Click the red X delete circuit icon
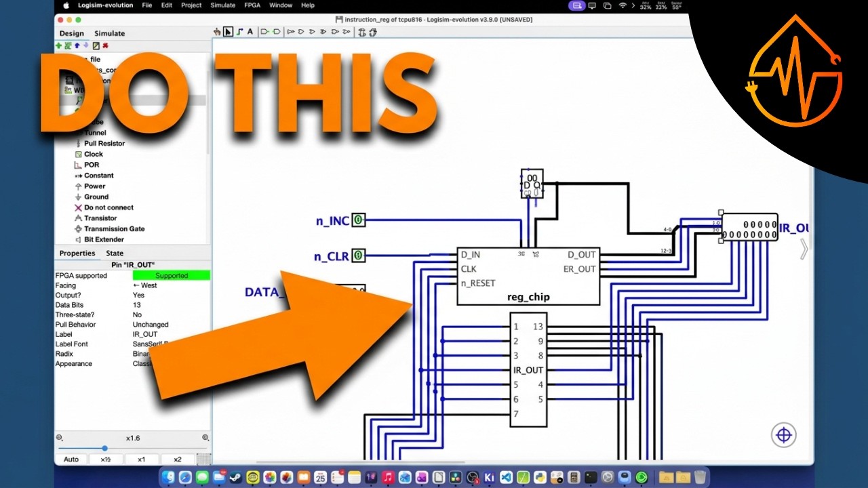The width and height of the screenshot is (868, 488). 105,45
